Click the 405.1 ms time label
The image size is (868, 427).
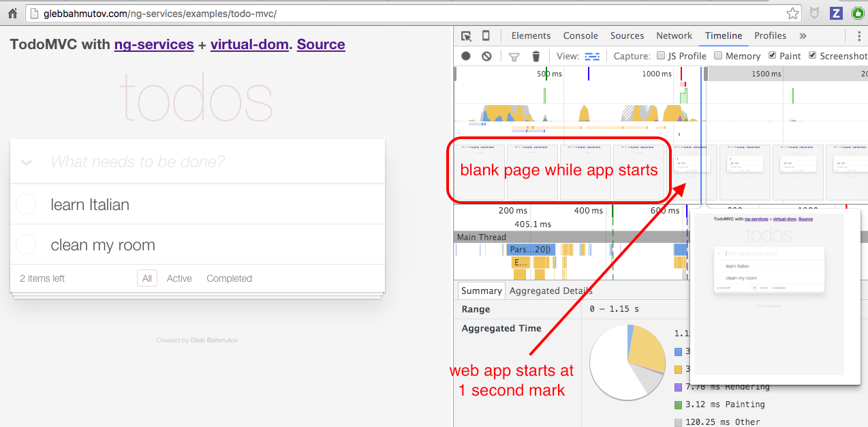[x=533, y=224]
